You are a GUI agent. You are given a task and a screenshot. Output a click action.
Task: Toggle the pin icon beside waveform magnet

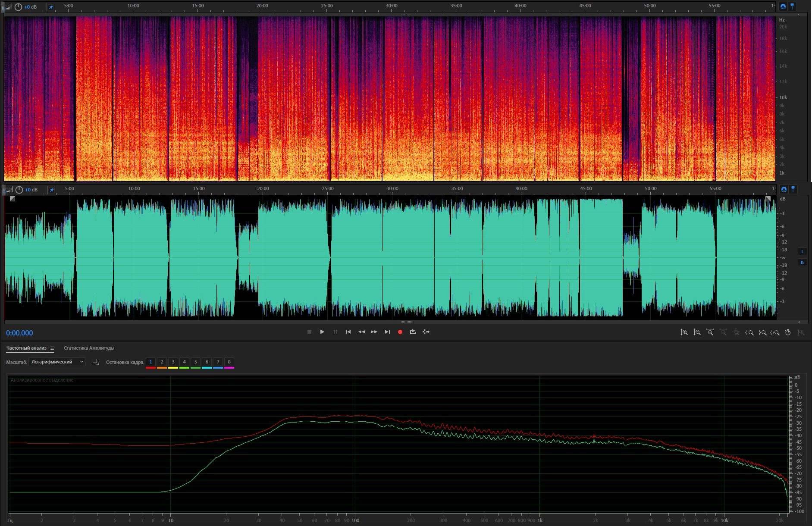793,189
